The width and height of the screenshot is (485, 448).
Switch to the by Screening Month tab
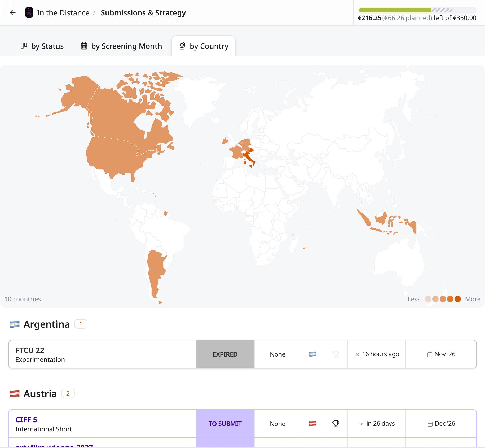point(121,46)
